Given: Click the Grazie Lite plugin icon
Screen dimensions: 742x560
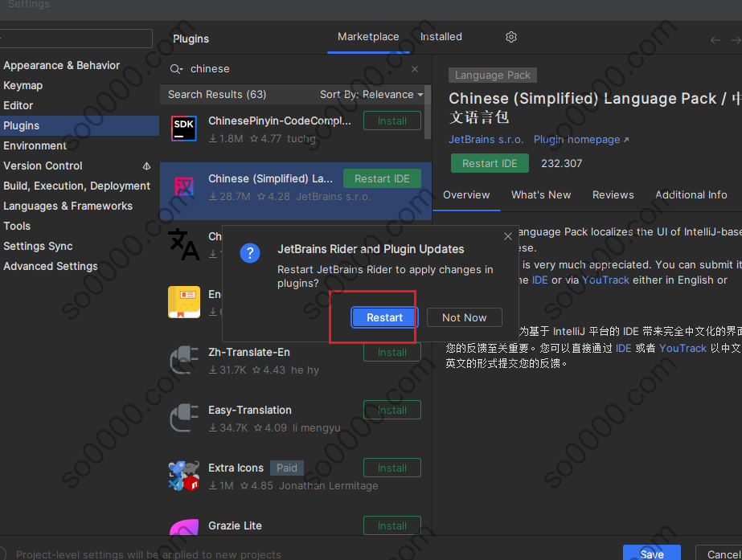Looking at the screenshot, I should 184,527.
